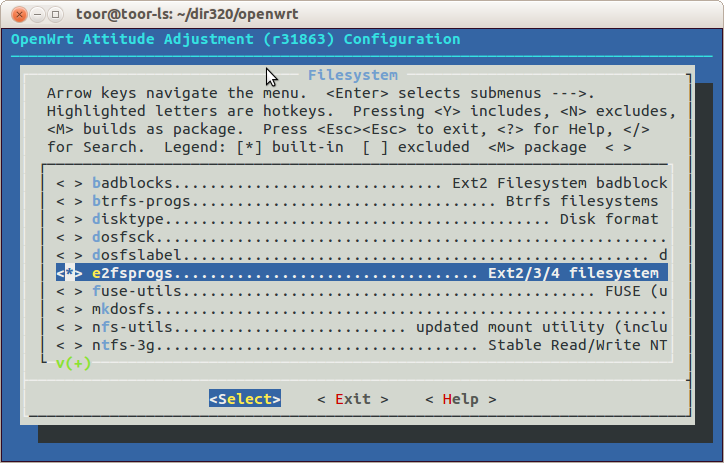Viewport: 724px width, 463px height.
Task: Toggle the dosfslabel selection marker
Action: [x=69, y=255]
